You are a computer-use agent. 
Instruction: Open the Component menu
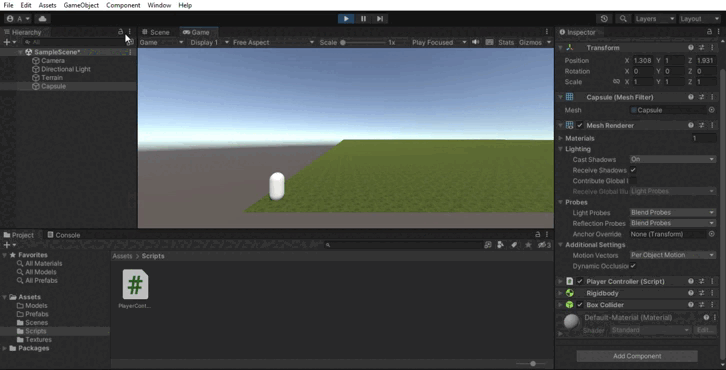123,5
